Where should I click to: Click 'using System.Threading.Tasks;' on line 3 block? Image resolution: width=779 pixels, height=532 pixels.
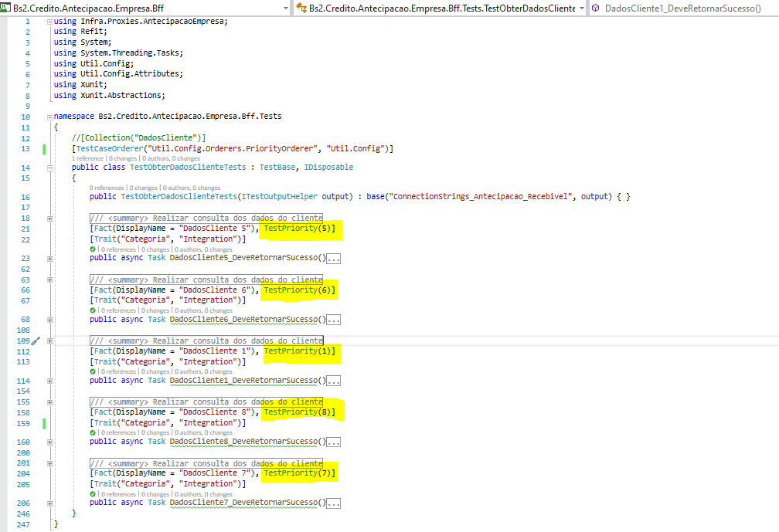(118, 53)
